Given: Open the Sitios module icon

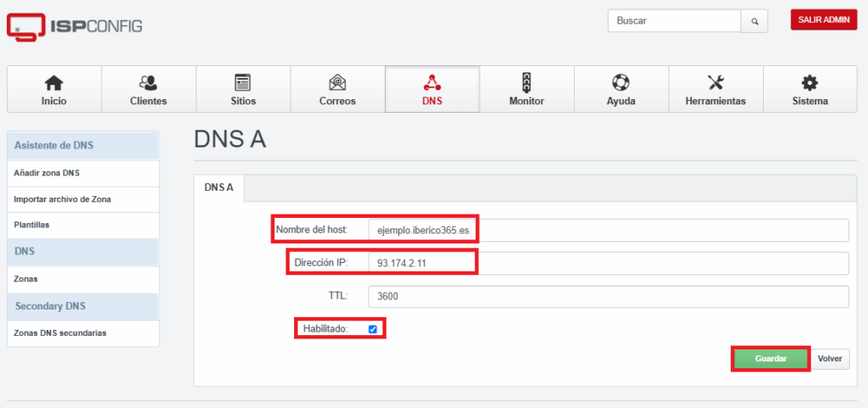Looking at the screenshot, I should [x=242, y=83].
